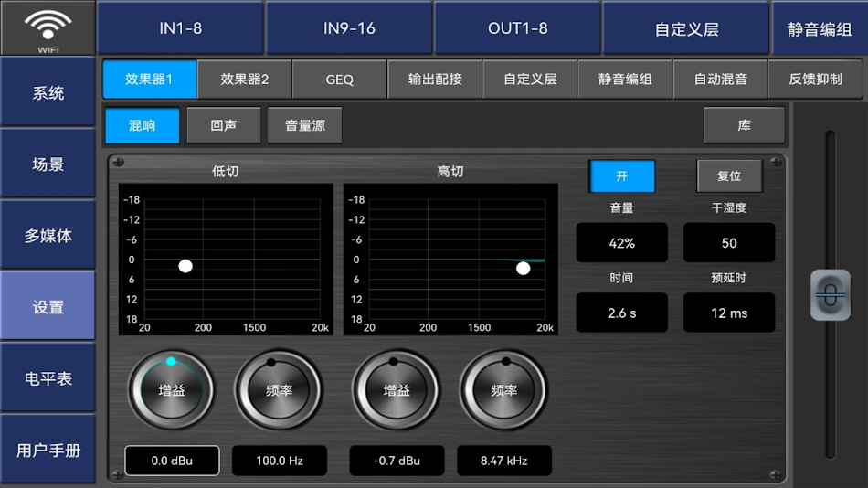Open the GEQ tab
Image resolution: width=868 pixels, height=488 pixels.
(339, 80)
